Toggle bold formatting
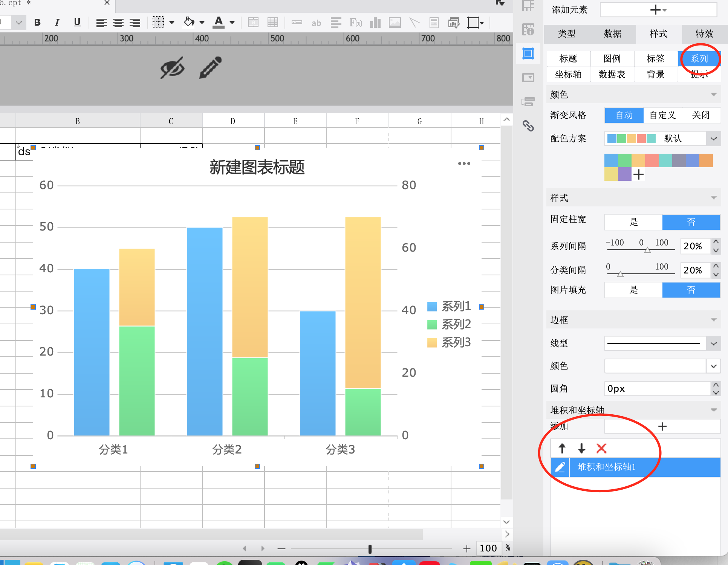 [37, 23]
